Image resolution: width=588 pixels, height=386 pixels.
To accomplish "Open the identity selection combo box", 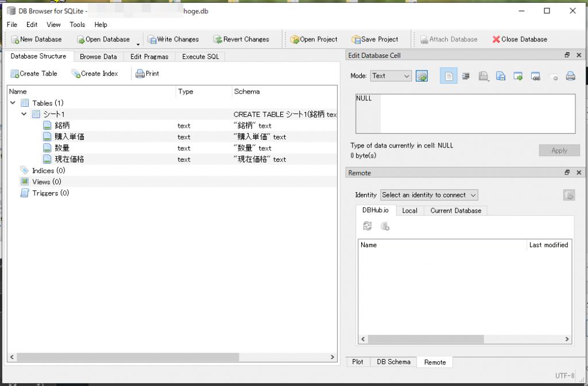I will (x=429, y=194).
